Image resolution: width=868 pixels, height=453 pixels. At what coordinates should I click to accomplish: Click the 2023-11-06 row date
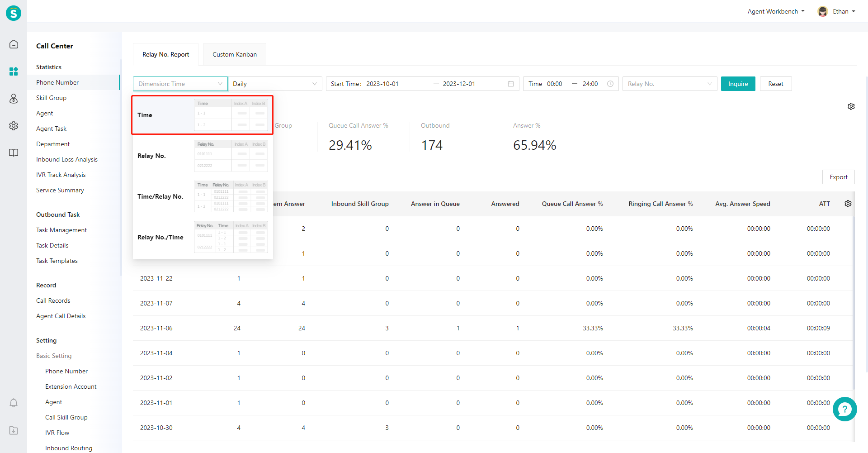[x=156, y=328]
